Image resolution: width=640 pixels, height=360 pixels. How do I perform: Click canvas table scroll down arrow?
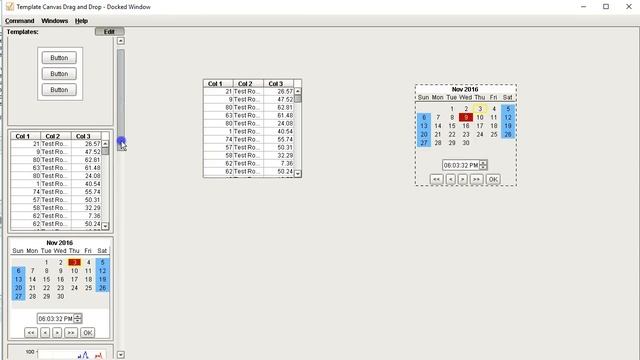(x=298, y=174)
